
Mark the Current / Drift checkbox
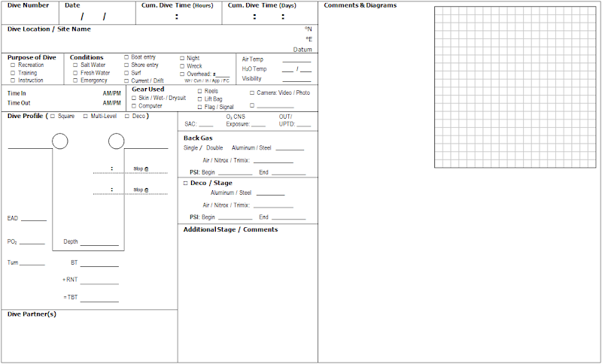tap(126, 81)
